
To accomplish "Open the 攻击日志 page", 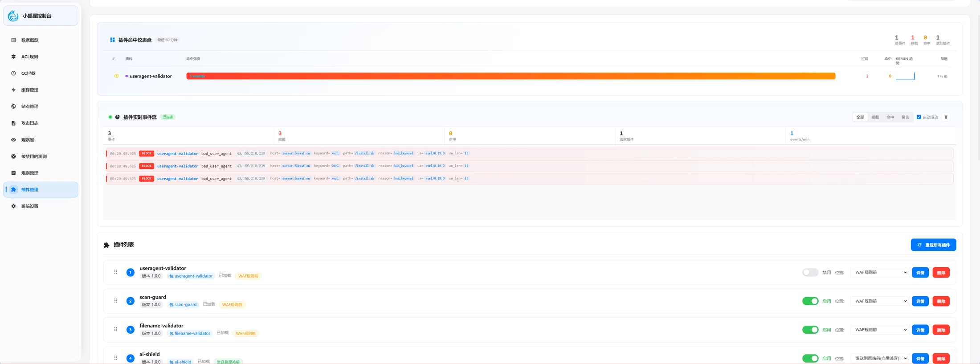I will click(x=41, y=123).
